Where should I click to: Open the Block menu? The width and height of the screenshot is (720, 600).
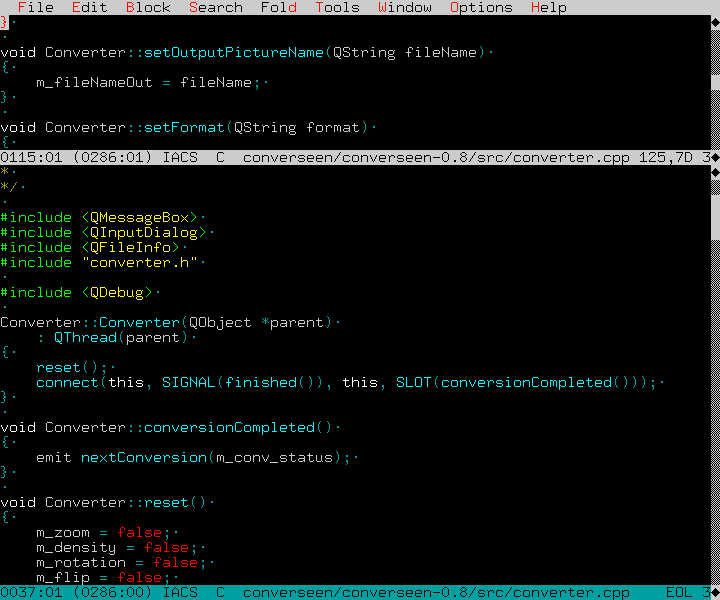pos(148,7)
